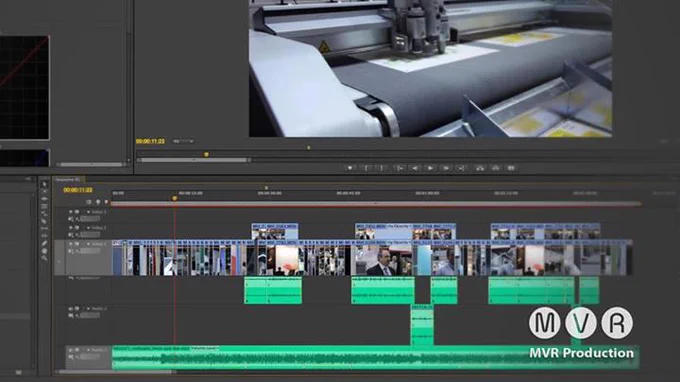The height and width of the screenshot is (382, 680).
Task: Go to Out point in Program monitor
Action: pyautogui.click(x=462, y=168)
